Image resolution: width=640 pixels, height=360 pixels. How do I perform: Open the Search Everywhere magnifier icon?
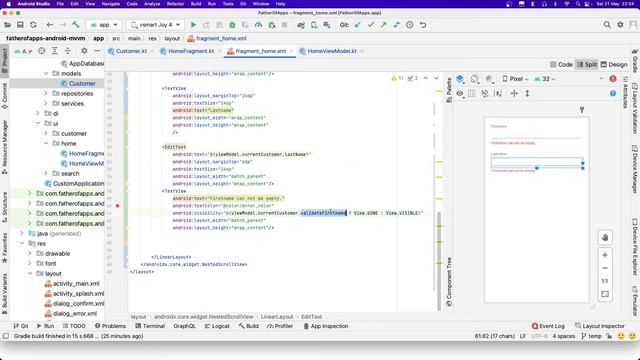tap(607, 25)
